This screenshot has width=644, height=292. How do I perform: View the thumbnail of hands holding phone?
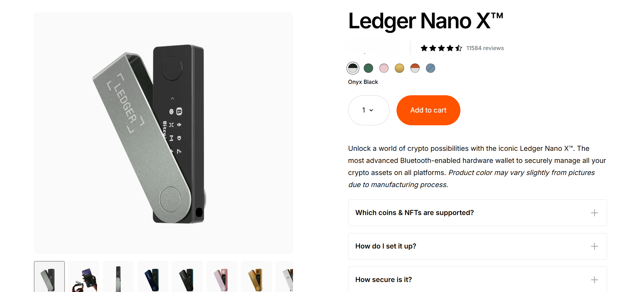coord(84,277)
